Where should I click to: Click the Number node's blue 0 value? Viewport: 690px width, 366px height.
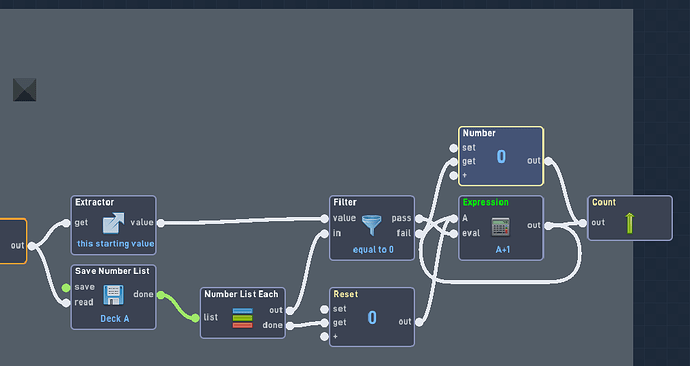tap(501, 157)
